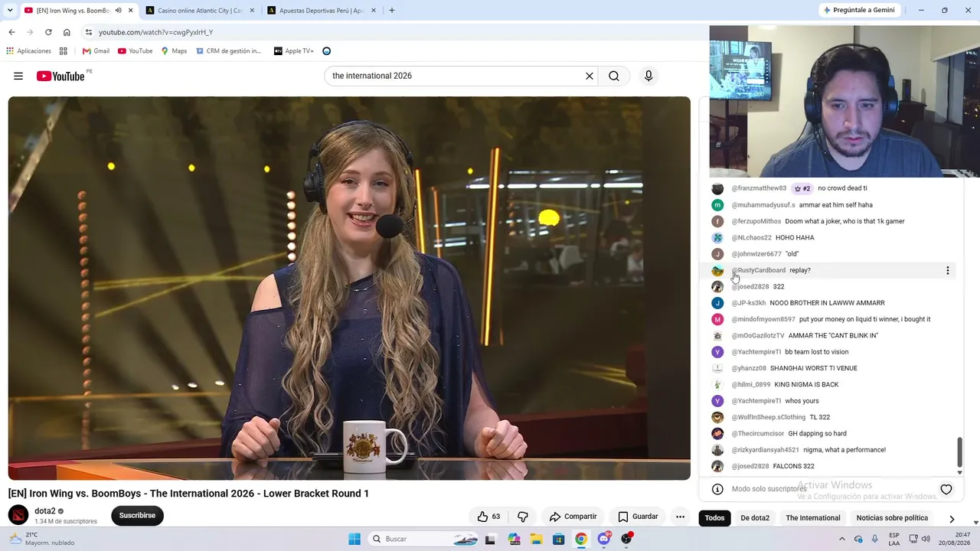Click the ESP LAA keyboard language indicator
Viewport: 980px width, 551px height.
click(894, 539)
